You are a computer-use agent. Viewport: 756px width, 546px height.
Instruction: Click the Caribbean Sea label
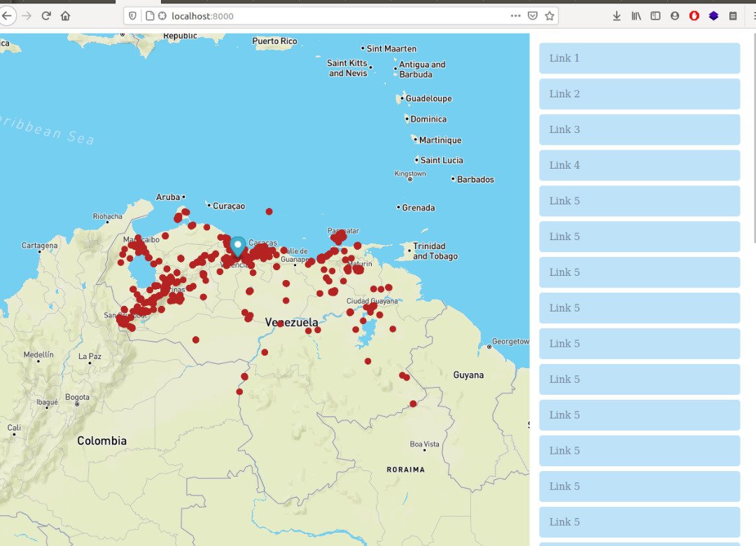[47, 129]
